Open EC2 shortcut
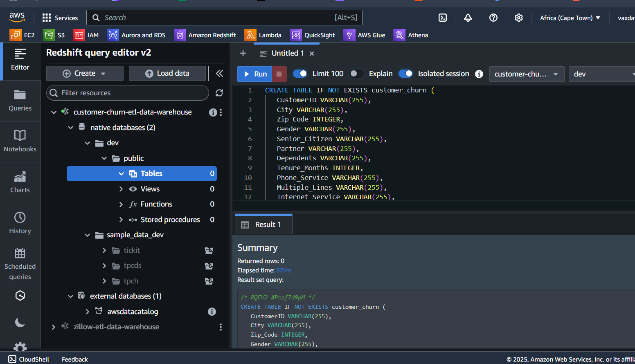 click(23, 35)
